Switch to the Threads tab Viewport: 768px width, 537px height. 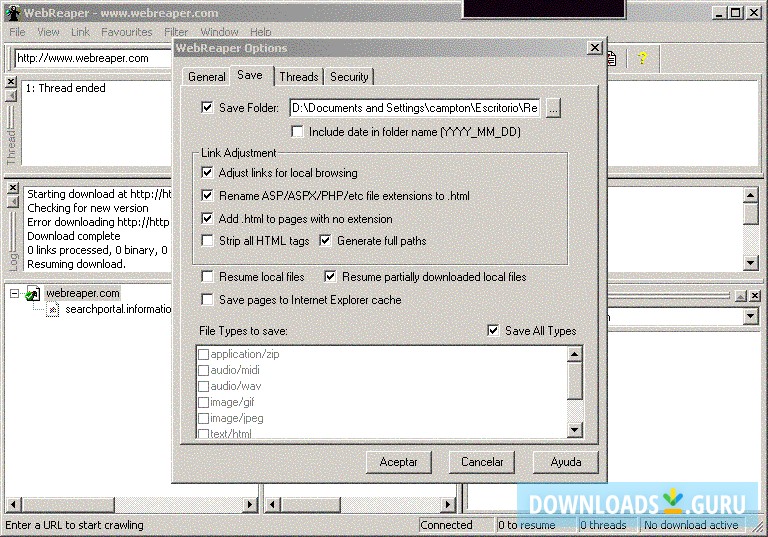click(x=299, y=77)
